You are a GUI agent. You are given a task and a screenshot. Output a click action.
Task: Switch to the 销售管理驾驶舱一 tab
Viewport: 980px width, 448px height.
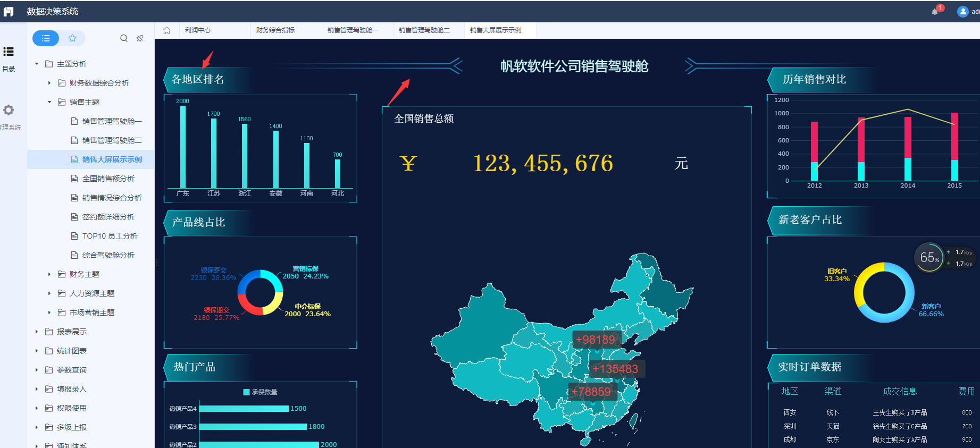tap(357, 30)
